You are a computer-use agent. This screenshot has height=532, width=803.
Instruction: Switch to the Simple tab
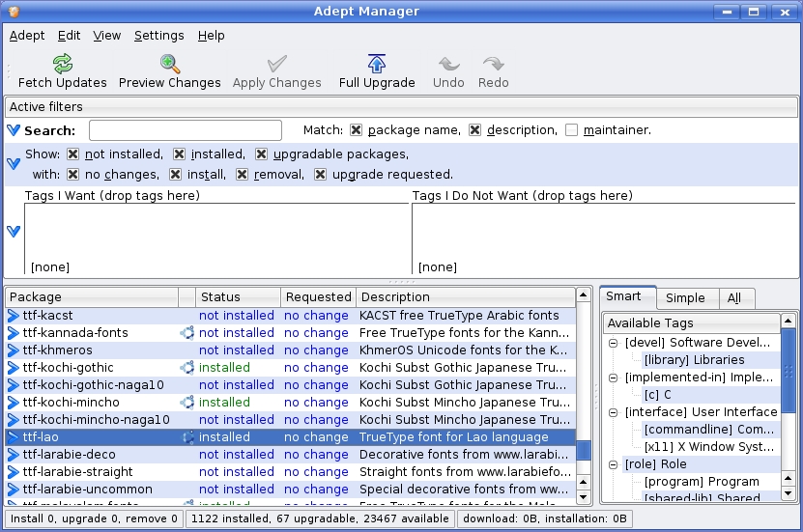pyautogui.click(x=685, y=298)
